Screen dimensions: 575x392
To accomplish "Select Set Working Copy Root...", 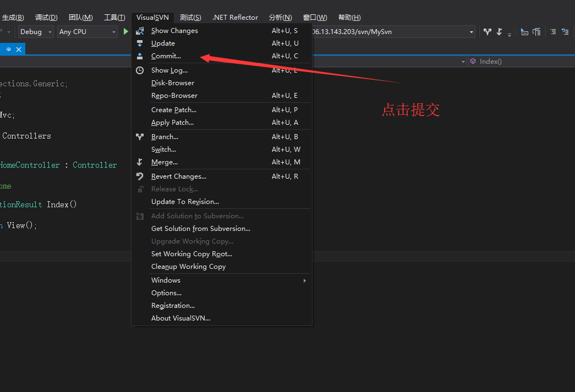I will click(x=222, y=254).
